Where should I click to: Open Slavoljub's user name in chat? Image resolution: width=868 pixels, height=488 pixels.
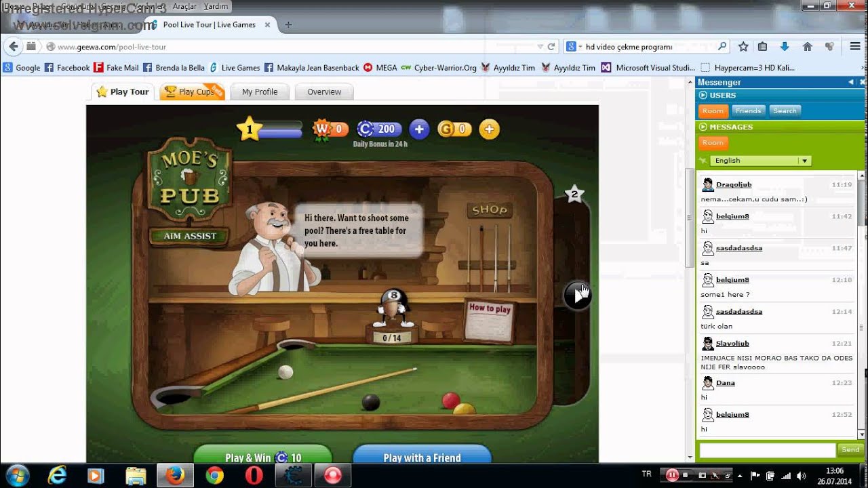(732, 344)
